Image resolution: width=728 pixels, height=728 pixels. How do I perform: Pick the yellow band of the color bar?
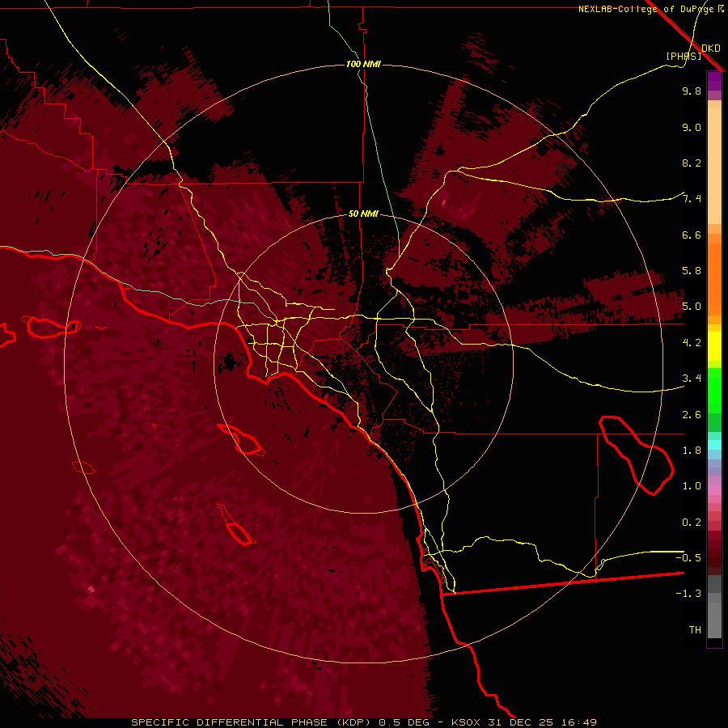714,346
